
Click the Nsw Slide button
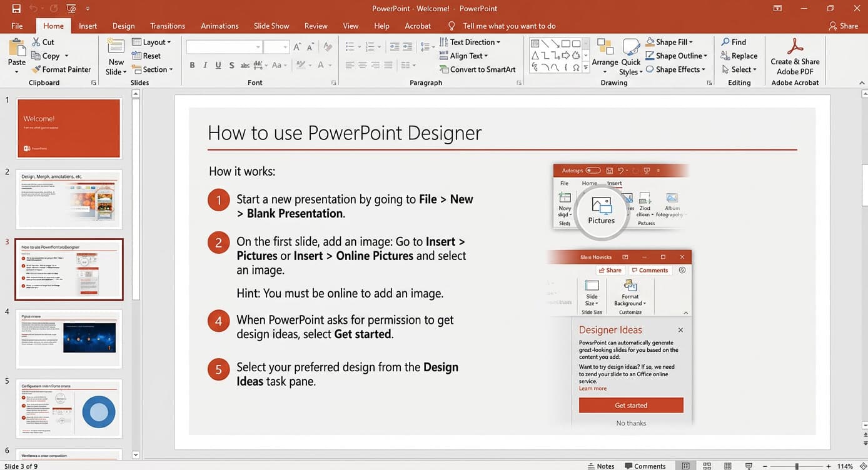[x=116, y=56]
